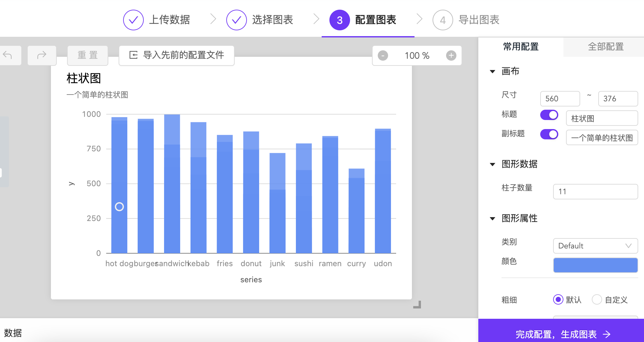Click the 导入先前的配置文件 button
644x342 pixels.
[177, 55]
